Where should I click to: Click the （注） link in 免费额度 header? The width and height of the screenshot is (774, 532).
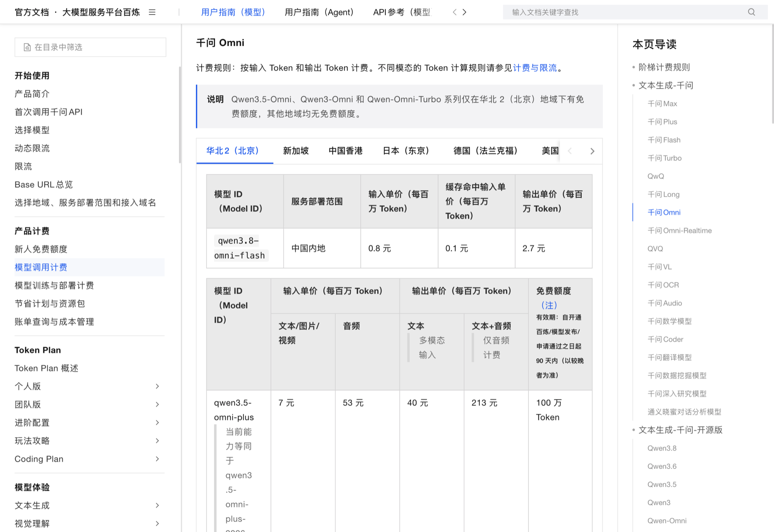pos(549,305)
